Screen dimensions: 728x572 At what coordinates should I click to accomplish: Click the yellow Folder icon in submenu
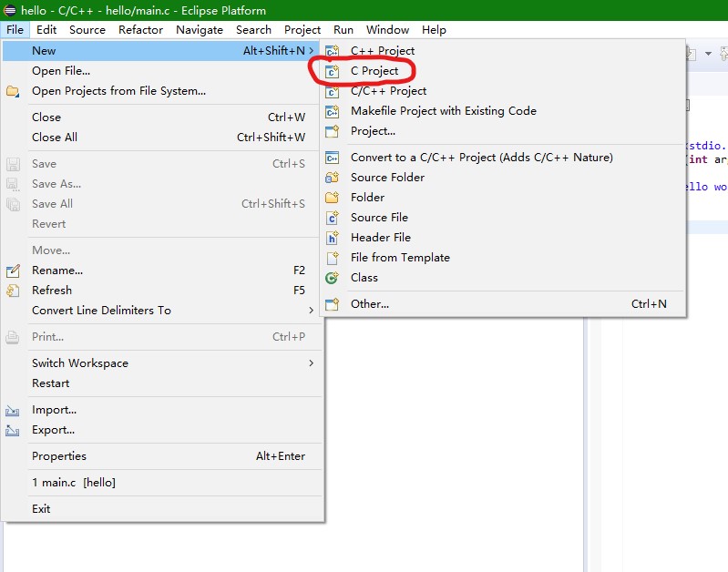click(332, 198)
